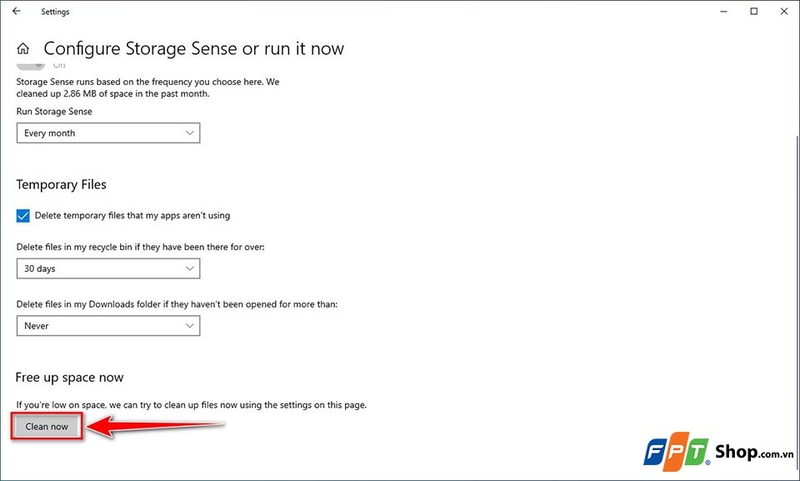Click the Settings window title text
The image size is (800, 481).
pyautogui.click(x=55, y=12)
